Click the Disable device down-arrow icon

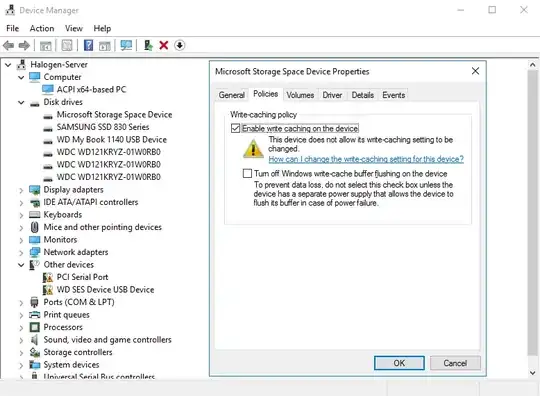(x=179, y=45)
